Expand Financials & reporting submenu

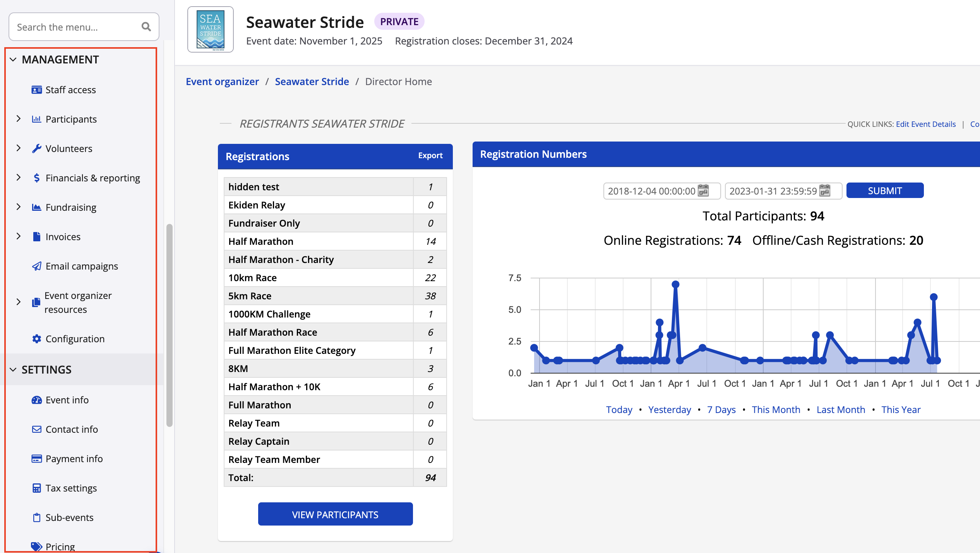pyautogui.click(x=18, y=178)
